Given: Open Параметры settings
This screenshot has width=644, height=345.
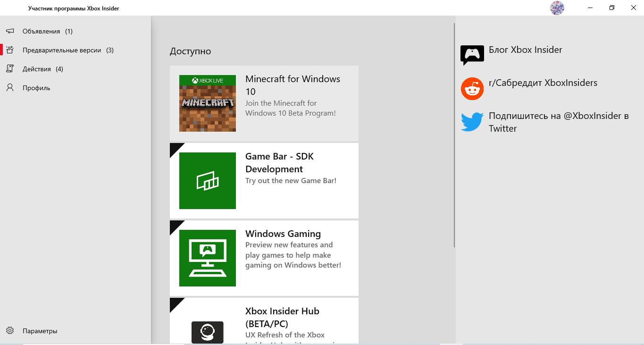Looking at the screenshot, I should click(75, 331).
